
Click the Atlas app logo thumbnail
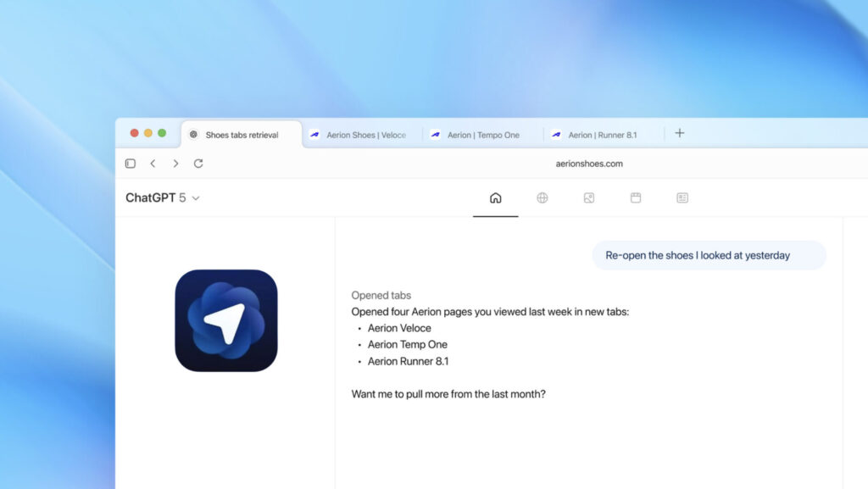tap(226, 320)
